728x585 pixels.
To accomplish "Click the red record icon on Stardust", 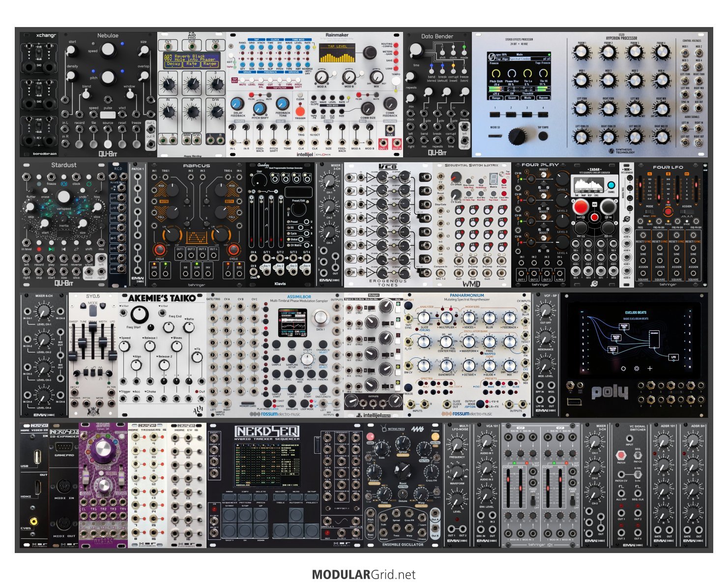I will [39, 249].
